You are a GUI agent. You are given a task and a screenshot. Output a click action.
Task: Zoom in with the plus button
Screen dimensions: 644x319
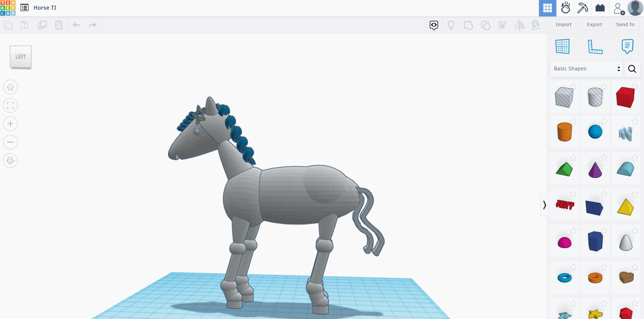tap(10, 124)
